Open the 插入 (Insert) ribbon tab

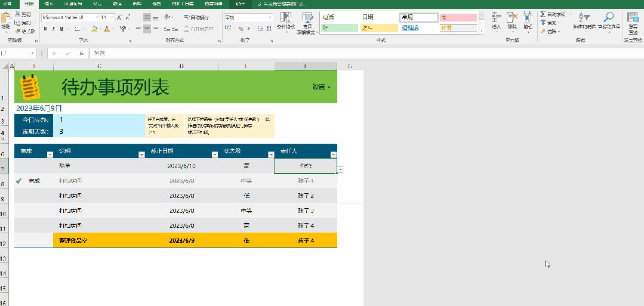pos(49,4)
